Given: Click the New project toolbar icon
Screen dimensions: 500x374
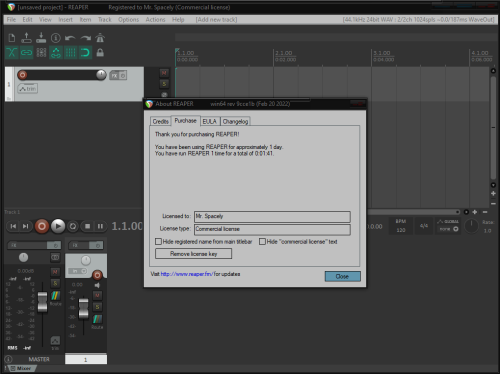Looking at the screenshot, I should click(12, 38).
